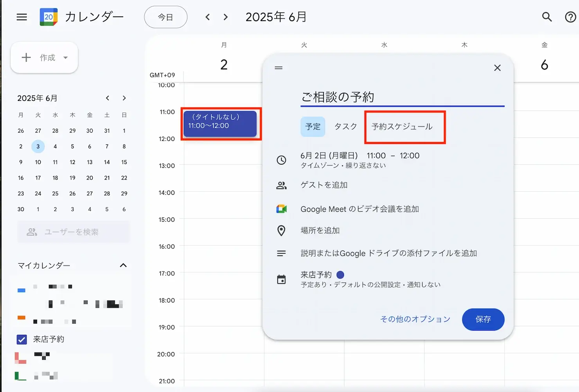Toggle the blue calendar checkbox in マイカレンダー
The height and width of the screenshot is (392, 579).
(x=22, y=290)
